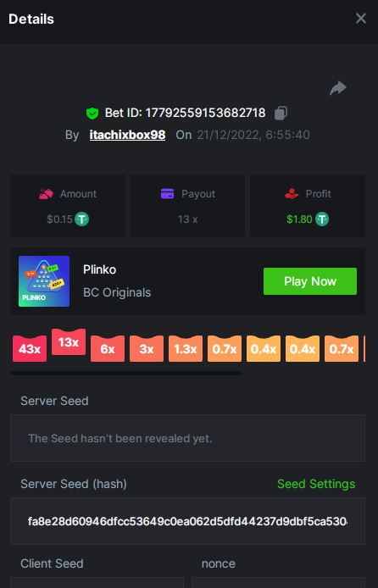Click the green verified shield icon
This screenshot has width=378, height=588.
(x=92, y=113)
